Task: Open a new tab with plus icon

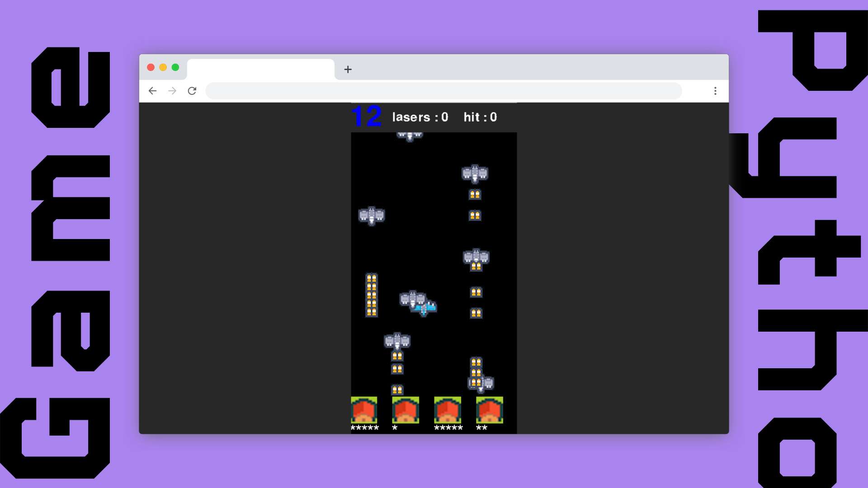Action: click(x=348, y=70)
